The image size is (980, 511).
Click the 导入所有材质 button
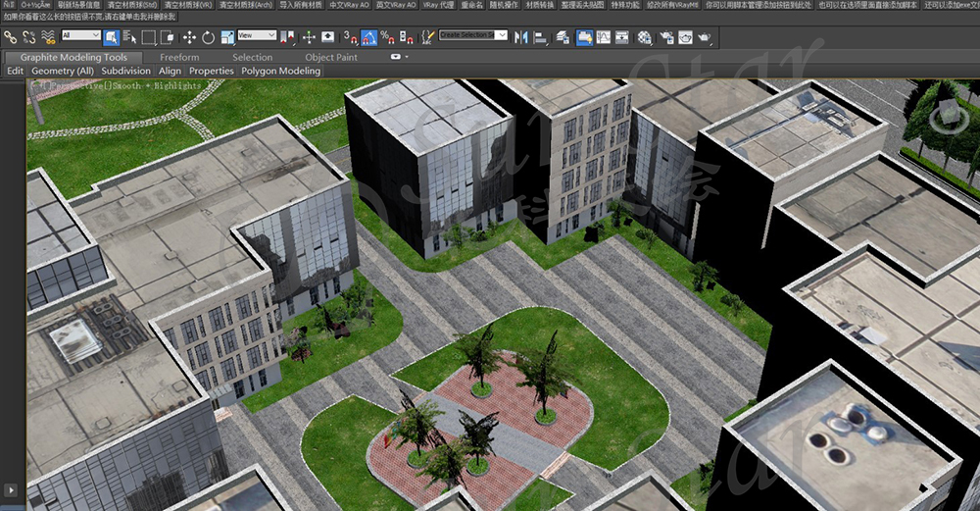click(301, 4)
